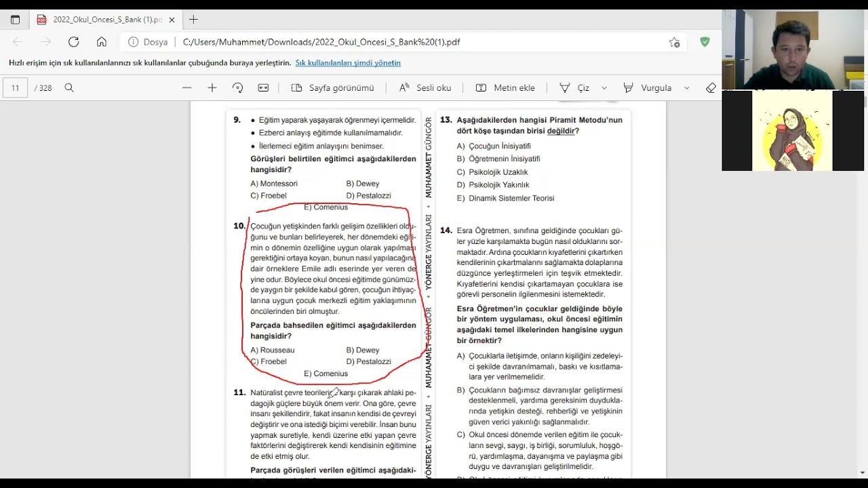Zoom out of the PDF
868x488 pixels.
pos(187,88)
